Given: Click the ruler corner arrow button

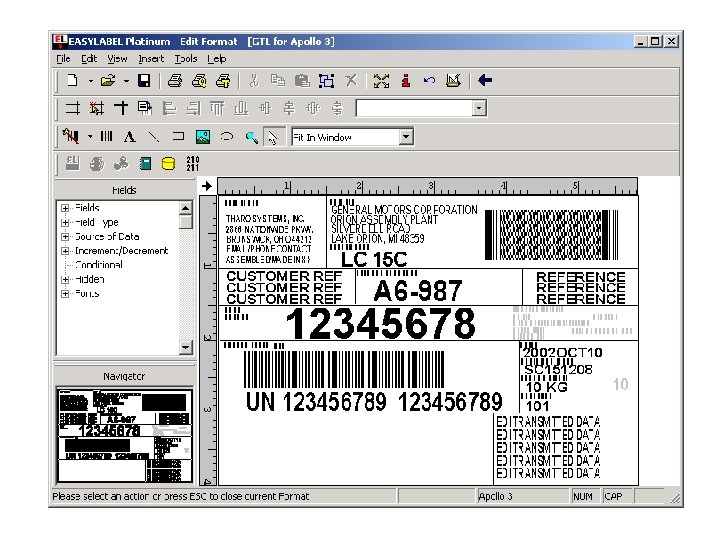Looking at the screenshot, I should (207, 186).
